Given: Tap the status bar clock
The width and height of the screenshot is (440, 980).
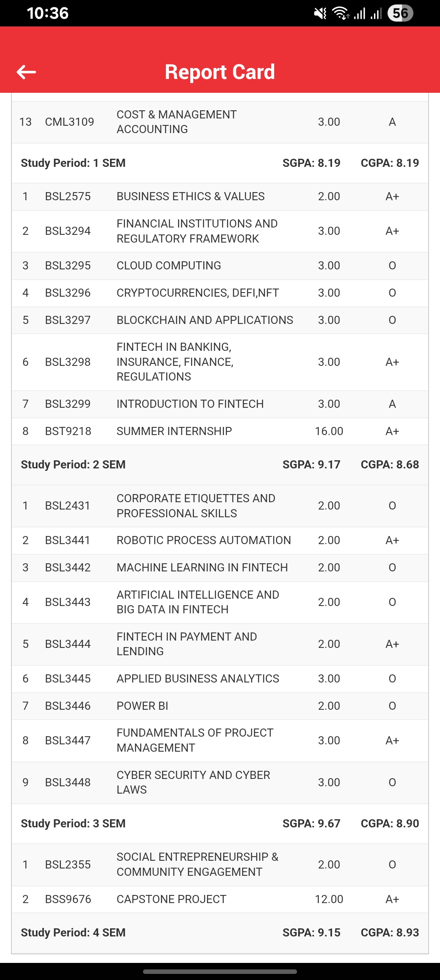Looking at the screenshot, I should click(48, 13).
